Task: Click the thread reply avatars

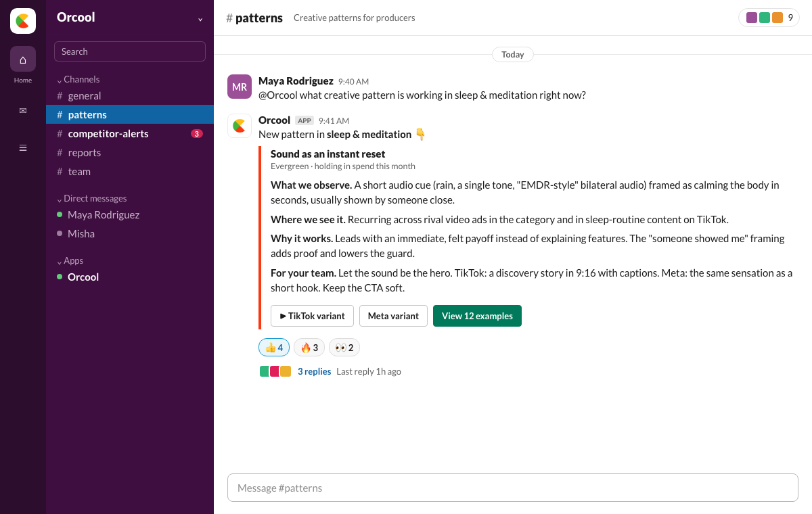Action: (275, 371)
